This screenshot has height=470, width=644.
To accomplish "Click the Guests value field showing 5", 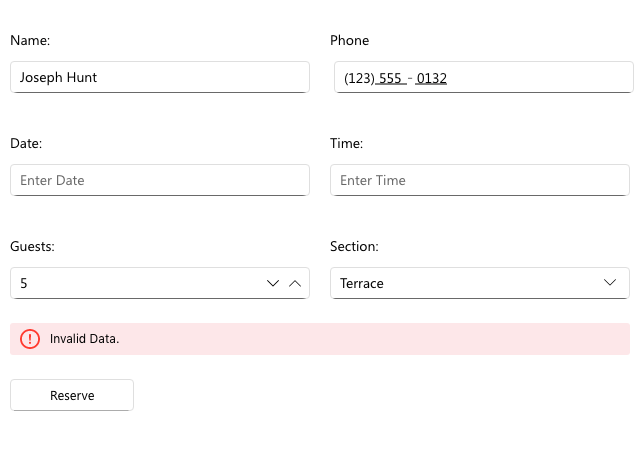I will (x=130, y=283).
